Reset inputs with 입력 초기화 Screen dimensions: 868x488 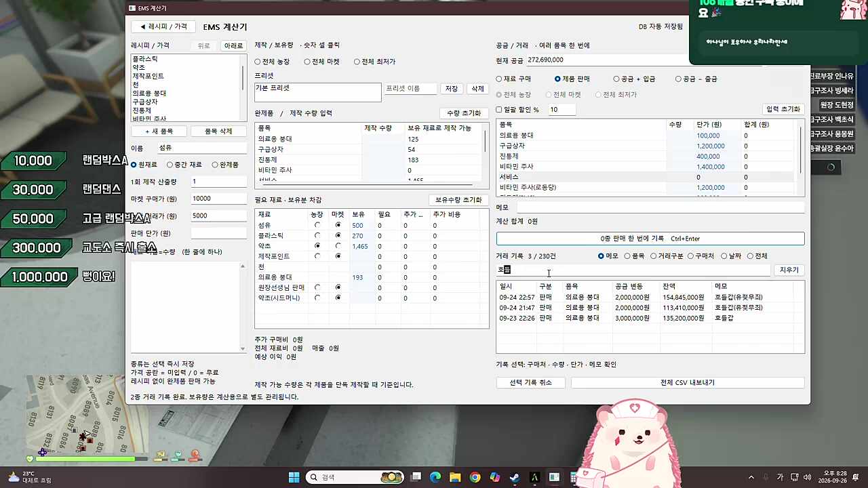pyautogui.click(x=783, y=109)
